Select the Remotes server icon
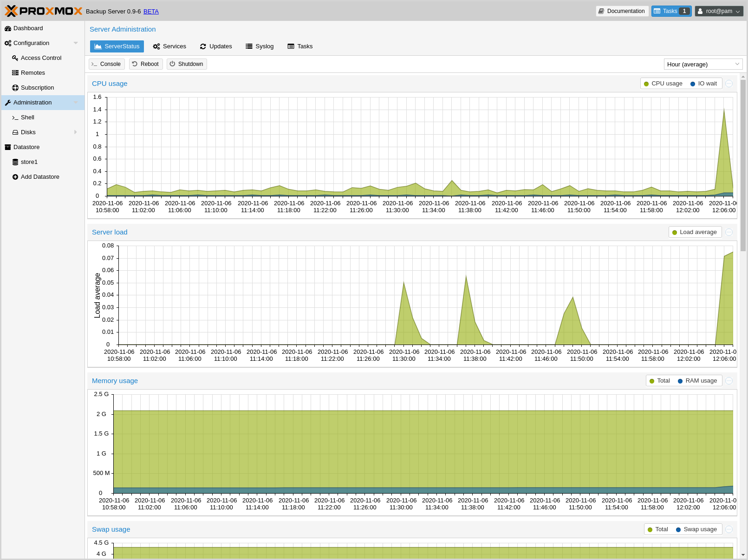The height and width of the screenshot is (560, 748). click(x=15, y=73)
